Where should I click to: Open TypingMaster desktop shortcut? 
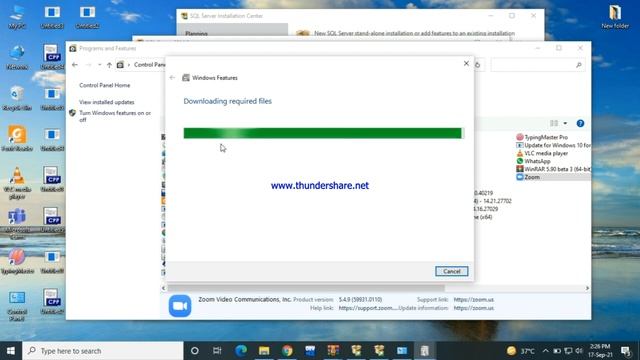(x=17, y=261)
